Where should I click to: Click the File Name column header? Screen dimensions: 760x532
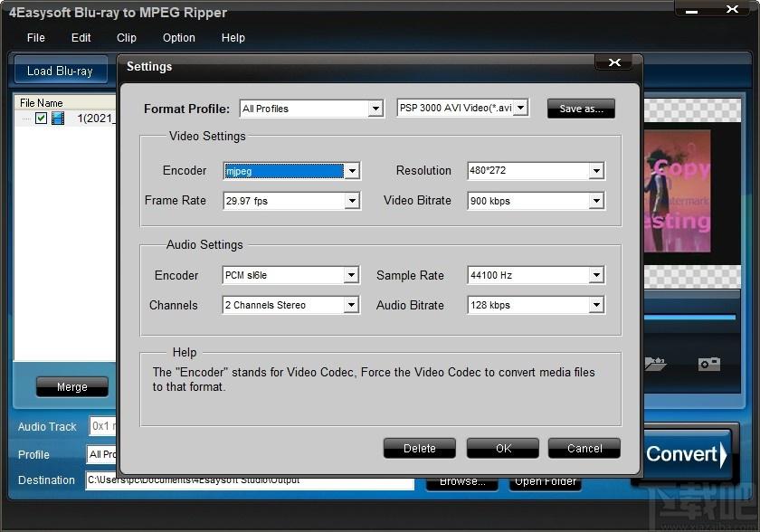pos(65,103)
